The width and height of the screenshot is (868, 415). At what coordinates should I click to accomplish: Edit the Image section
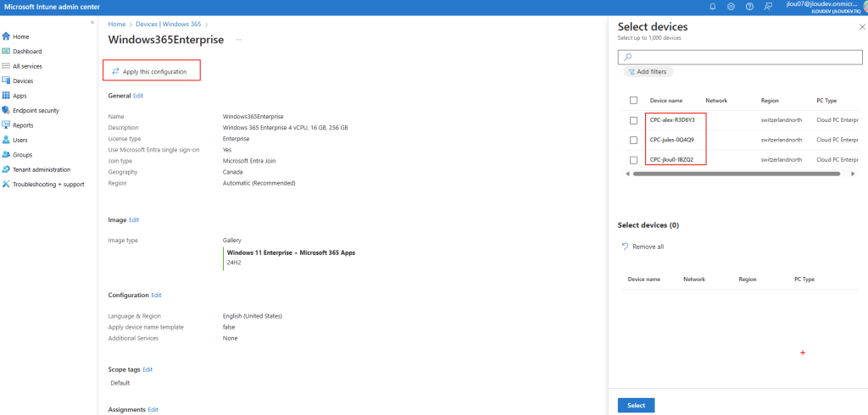click(x=134, y=219)
